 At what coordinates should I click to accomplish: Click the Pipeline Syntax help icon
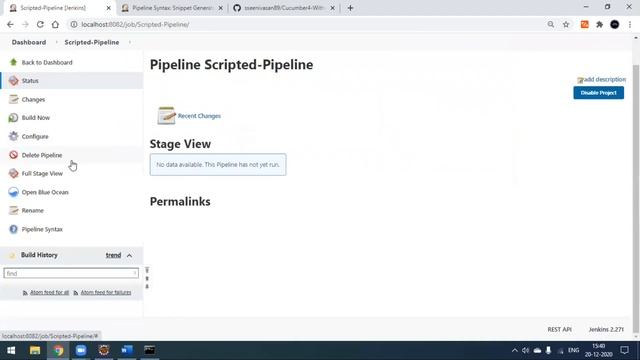click(13, 229)
